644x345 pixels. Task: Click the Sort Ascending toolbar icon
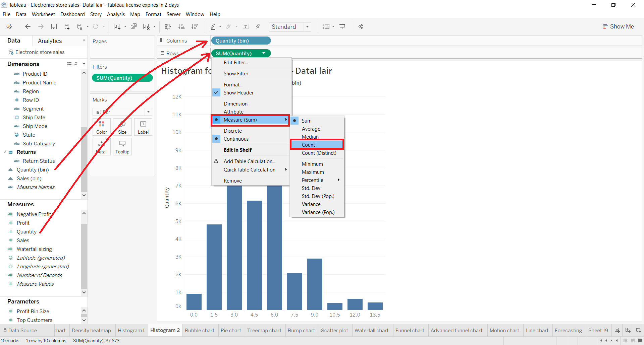pyautogui.click(x=181, y=27)
